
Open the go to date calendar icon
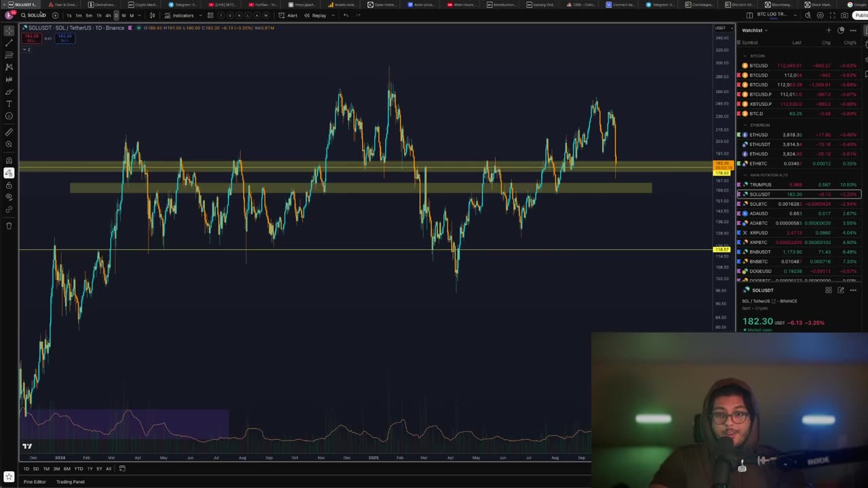click(122, 468)
